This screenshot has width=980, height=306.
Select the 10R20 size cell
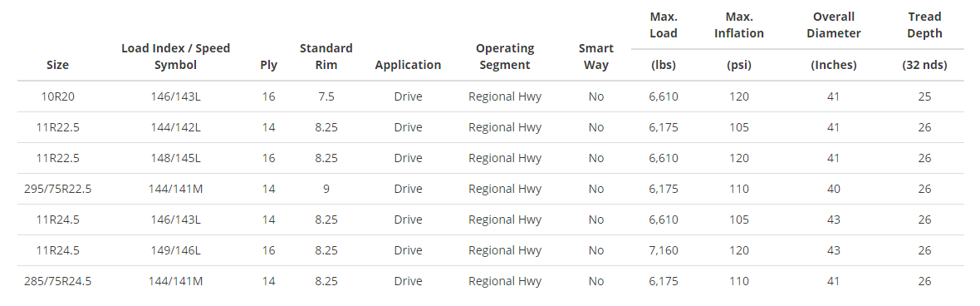point(57,96)
